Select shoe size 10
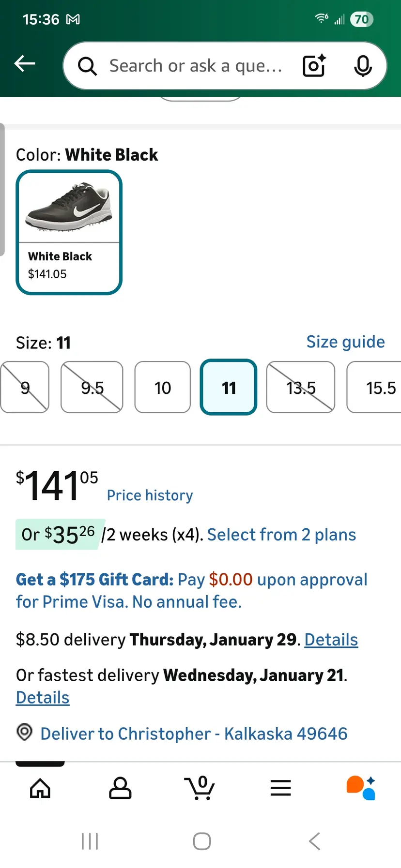The height and width of the screenshot is (868, 401). pos(163,388)
